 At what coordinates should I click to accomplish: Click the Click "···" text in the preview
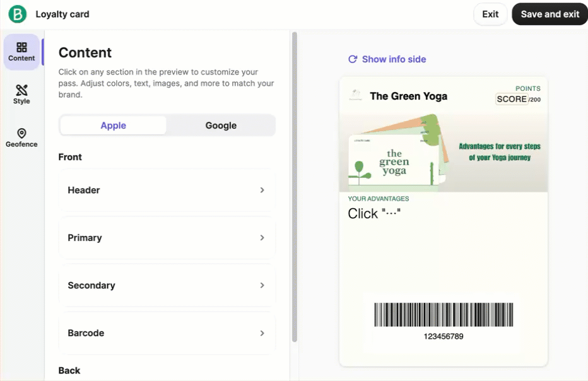(x=374, y=213)
